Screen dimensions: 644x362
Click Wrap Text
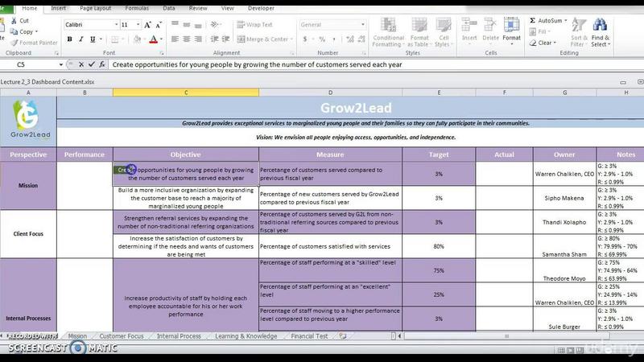(254, 25)
